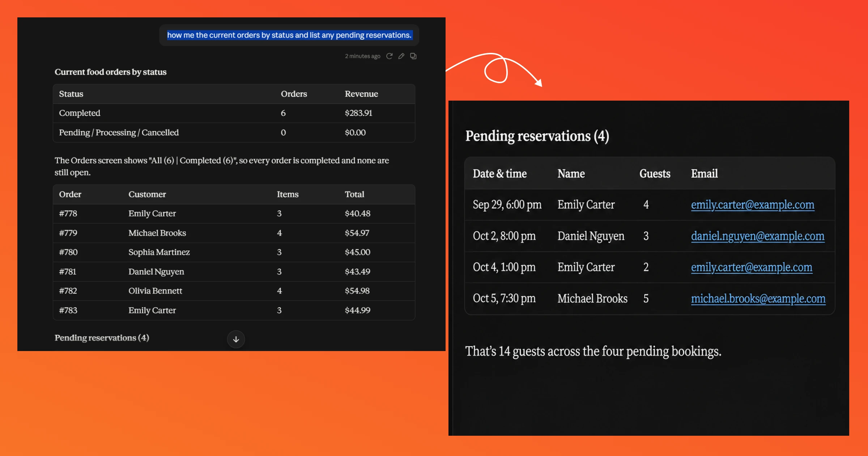Click the retry/regenerate icon beside timestamp
868x456 pixels.
point(389,56)
